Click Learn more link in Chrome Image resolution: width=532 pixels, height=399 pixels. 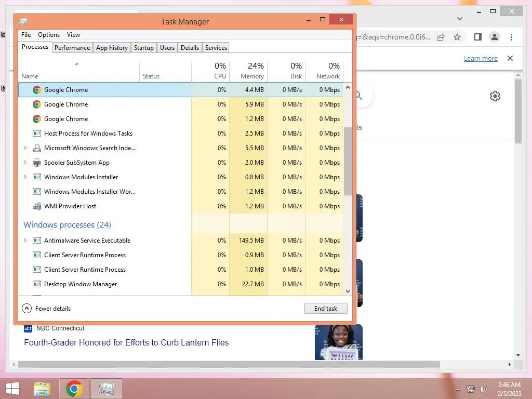[x=481, y=58]
